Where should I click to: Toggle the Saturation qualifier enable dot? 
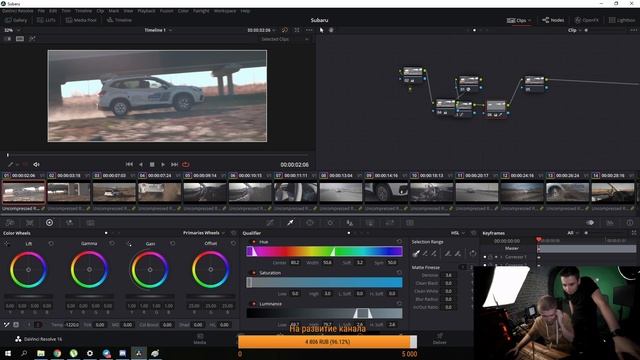(253, 273)
